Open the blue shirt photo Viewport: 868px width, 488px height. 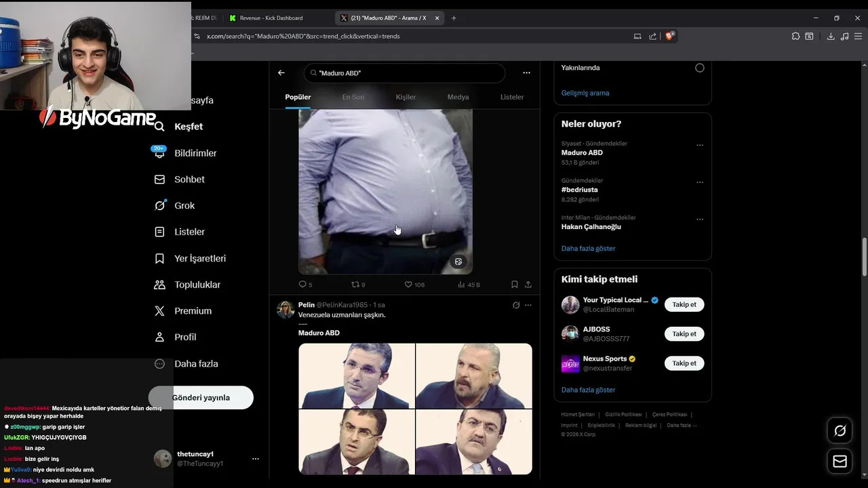click(385, 192)
